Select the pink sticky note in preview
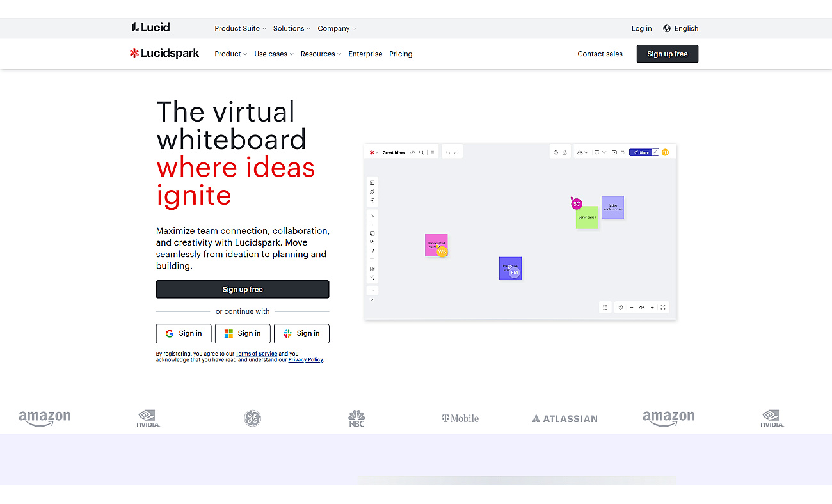 point(436,245)
